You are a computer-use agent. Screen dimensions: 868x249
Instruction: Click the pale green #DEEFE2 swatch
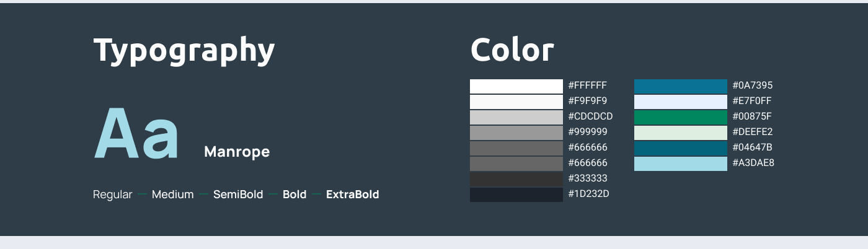coord(680,133)
